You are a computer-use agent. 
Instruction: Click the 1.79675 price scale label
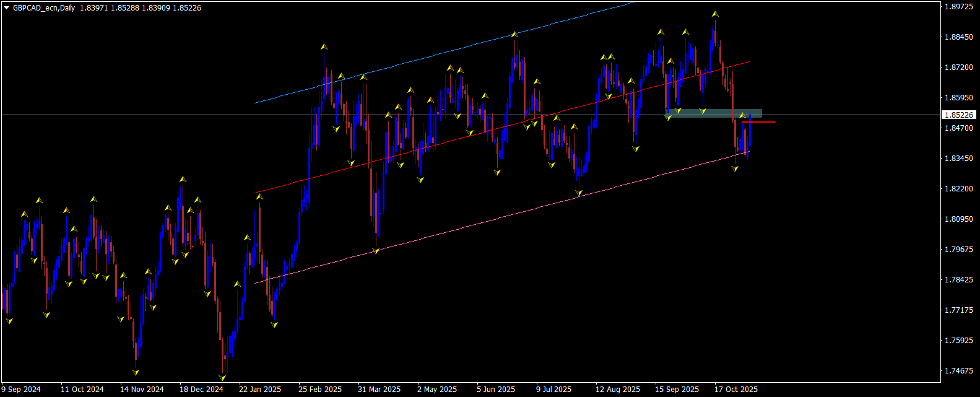point(959,249)
